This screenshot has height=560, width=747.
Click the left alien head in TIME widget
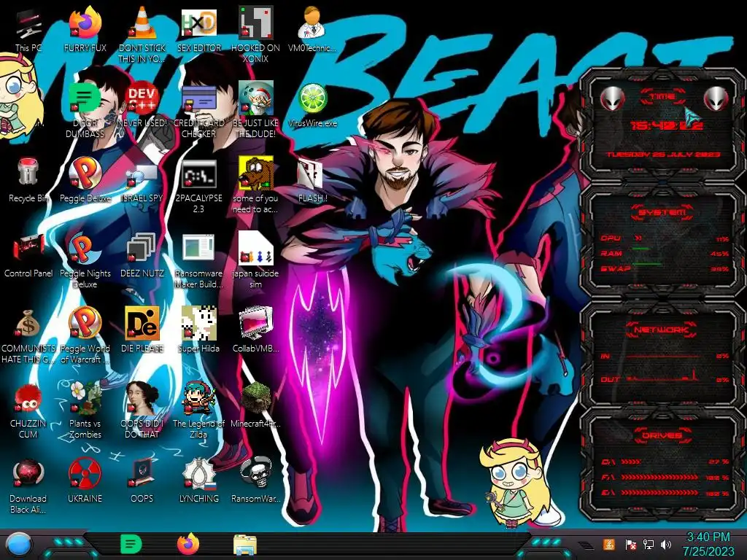click(612, 98)
